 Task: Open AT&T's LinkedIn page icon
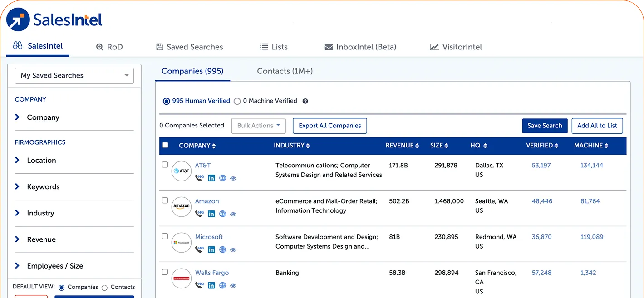tap(211, 178)
